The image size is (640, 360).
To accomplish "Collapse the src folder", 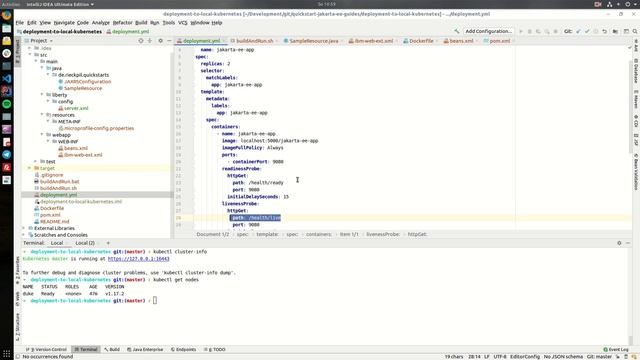I will pos(30,55).
